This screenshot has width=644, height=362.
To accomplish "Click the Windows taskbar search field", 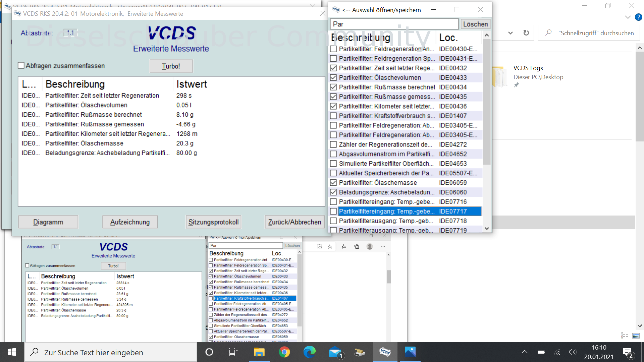I will pos(111,352).
